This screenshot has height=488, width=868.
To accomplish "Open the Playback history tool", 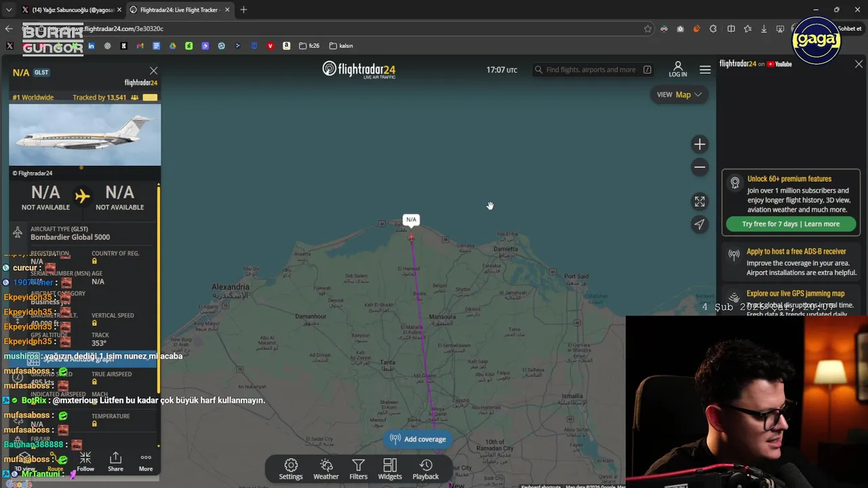I will coord(426,469).
